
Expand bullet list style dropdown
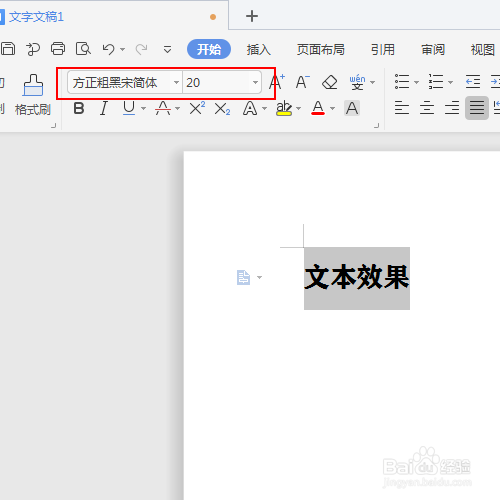click(416, 82)
